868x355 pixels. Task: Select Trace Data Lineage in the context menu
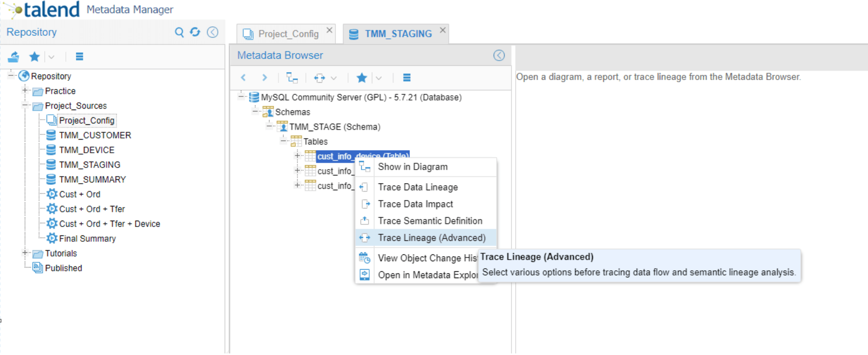tap(426, 187)
